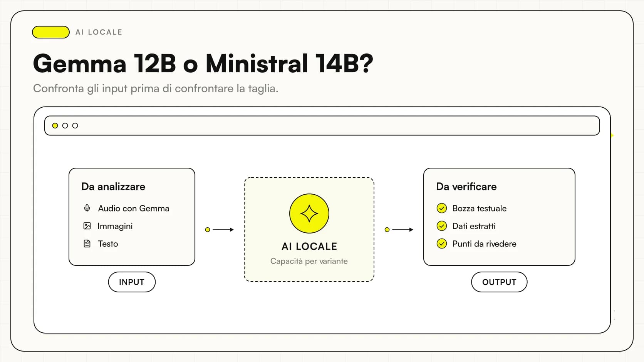Click the "Bozza testuale" list item

[x=480, y=208]
